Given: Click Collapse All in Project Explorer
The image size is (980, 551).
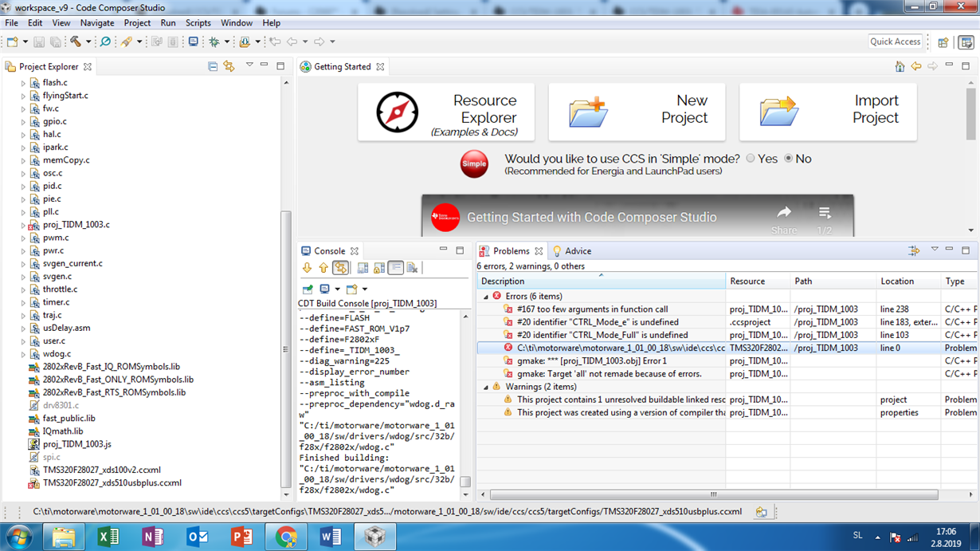Looking at the screenshot, I should coord(213,67).
